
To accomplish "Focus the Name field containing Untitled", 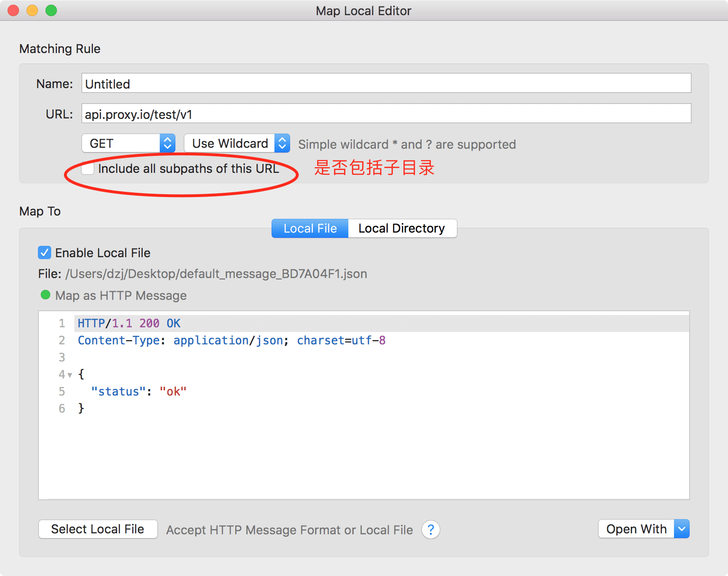I will [386, 83].
